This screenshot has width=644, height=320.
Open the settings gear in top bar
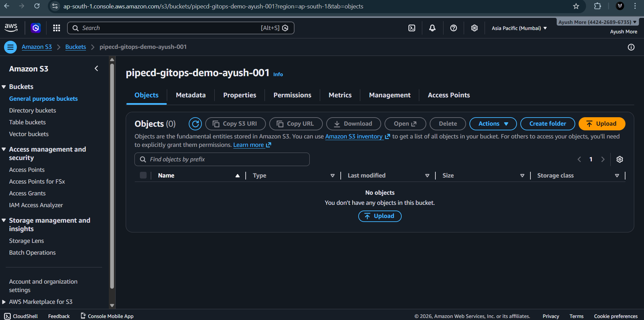pyautogui.click(x=474, y=28)
